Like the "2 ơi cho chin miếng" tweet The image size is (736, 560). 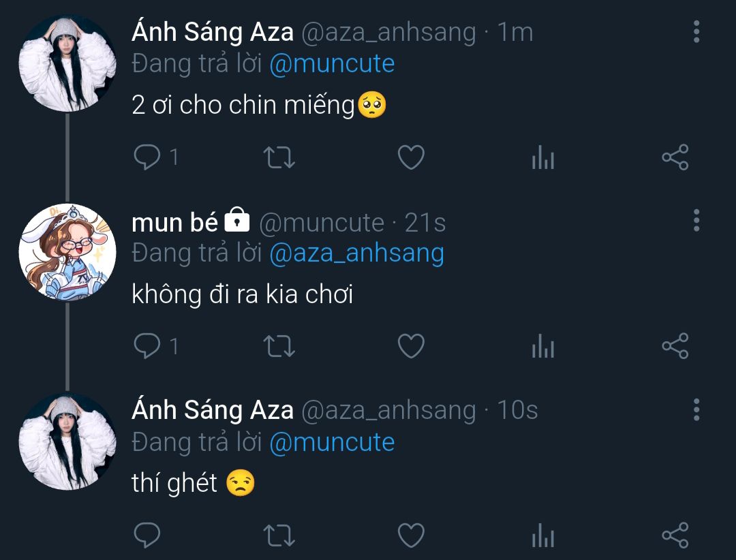click(411, 157)
